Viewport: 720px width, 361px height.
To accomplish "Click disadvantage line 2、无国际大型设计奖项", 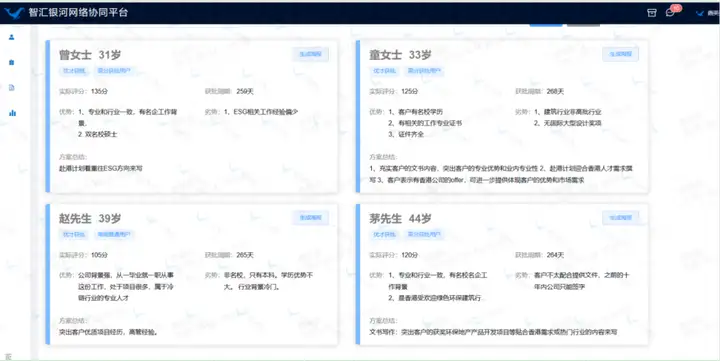I will [x=568, y=123].
